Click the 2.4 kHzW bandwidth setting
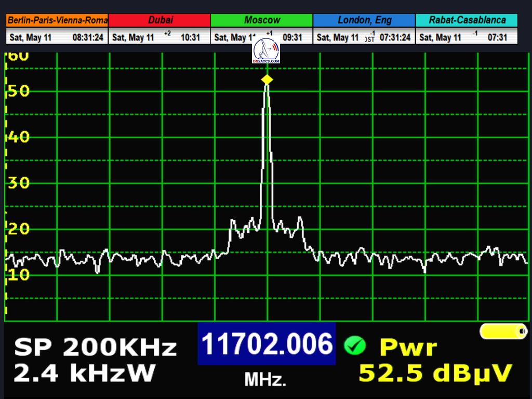Image resolution: width=532 pixels, height=399 pixels. [x=84, y=373]
